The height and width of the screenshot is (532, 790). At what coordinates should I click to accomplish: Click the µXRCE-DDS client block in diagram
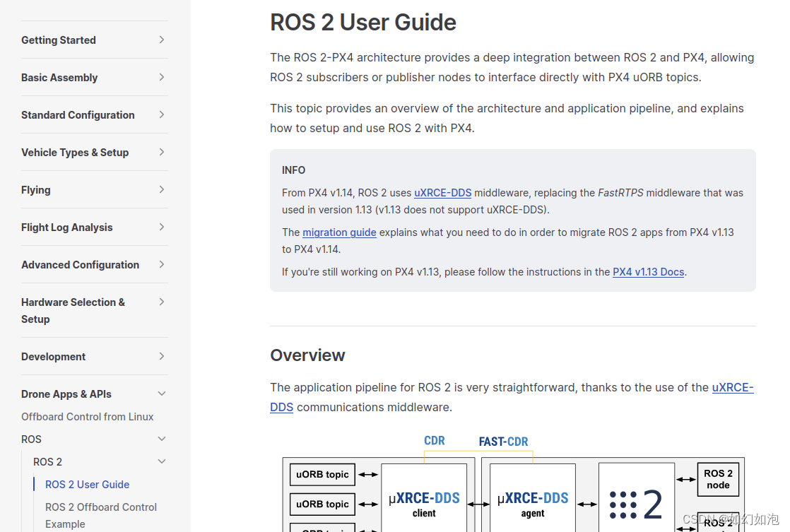[x=424, y=498]
